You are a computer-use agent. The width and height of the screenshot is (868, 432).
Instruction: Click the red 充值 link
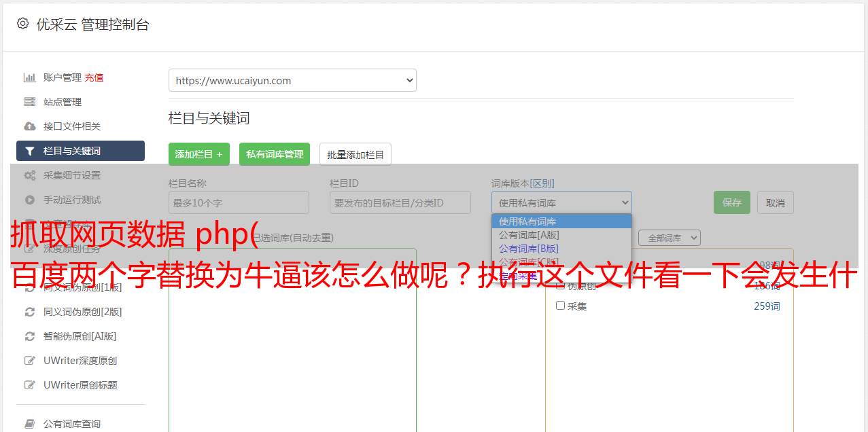94,77
